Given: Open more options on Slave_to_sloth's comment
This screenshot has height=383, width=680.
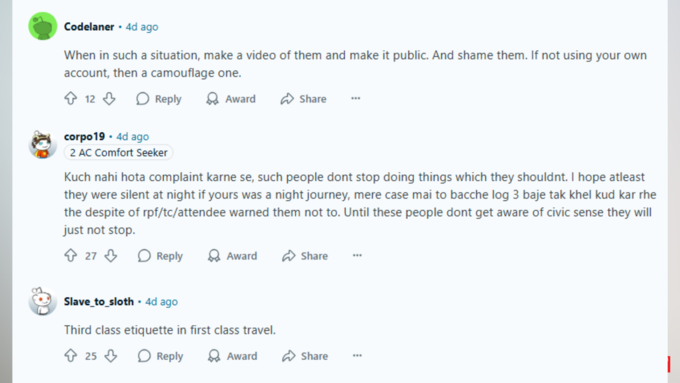Looking at the screenshot, I should coord(357,356).
